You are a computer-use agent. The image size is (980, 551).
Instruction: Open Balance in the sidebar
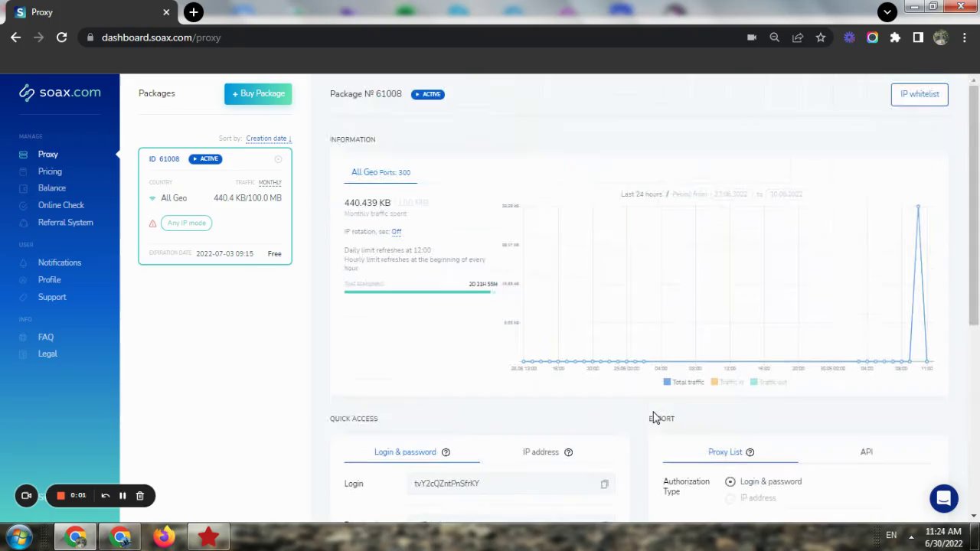52,188
